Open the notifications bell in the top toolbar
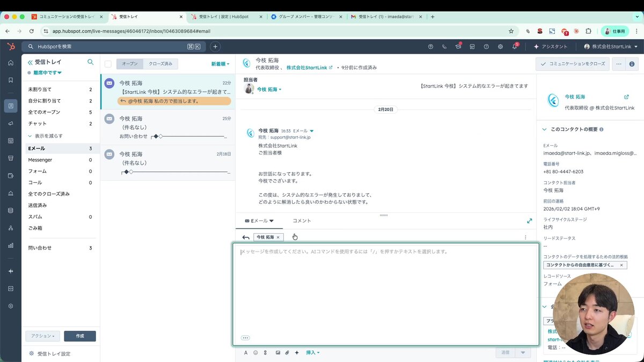644x362 pixels. pos(514,47)
